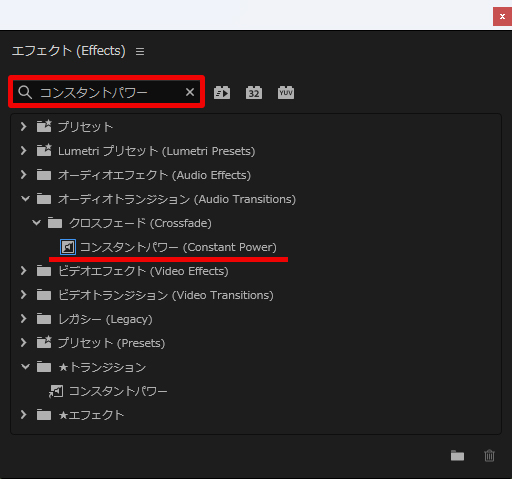This screenshot has height=479, width=512.
Task: Click the Audio Effects folder icon
Action: click(x=44, y=175)
